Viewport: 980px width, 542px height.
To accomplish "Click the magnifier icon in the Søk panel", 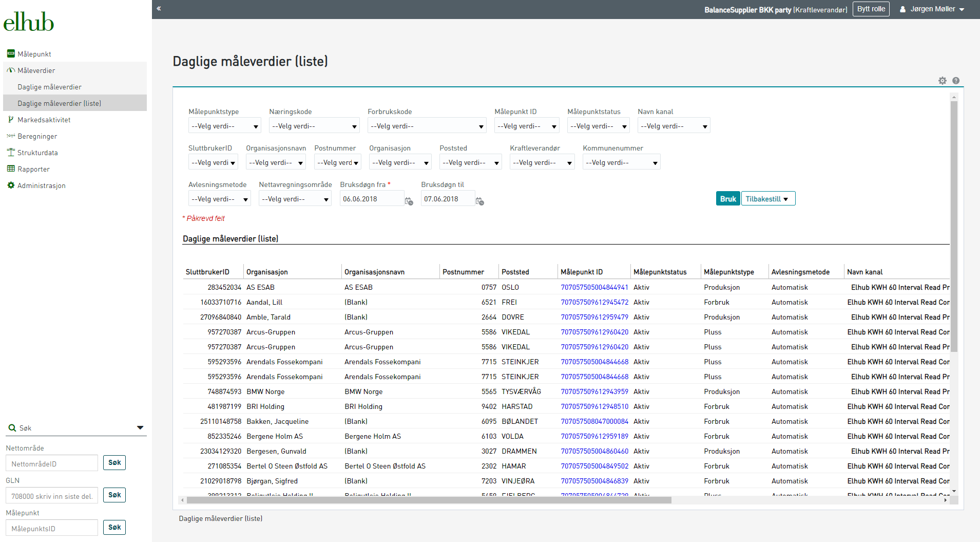I will click(x=12, y=427).
